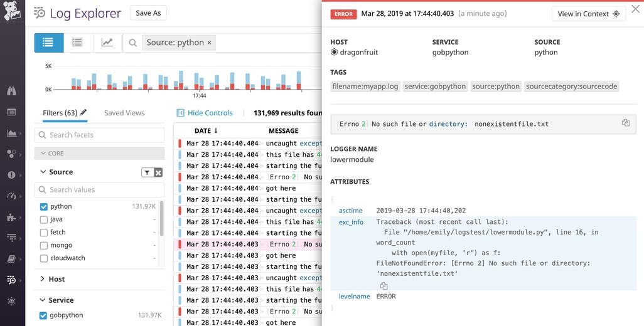Viewport: 644px width, 326px height.
Task: Edit filters with the pencil icon
Action: tap(83, 112)
